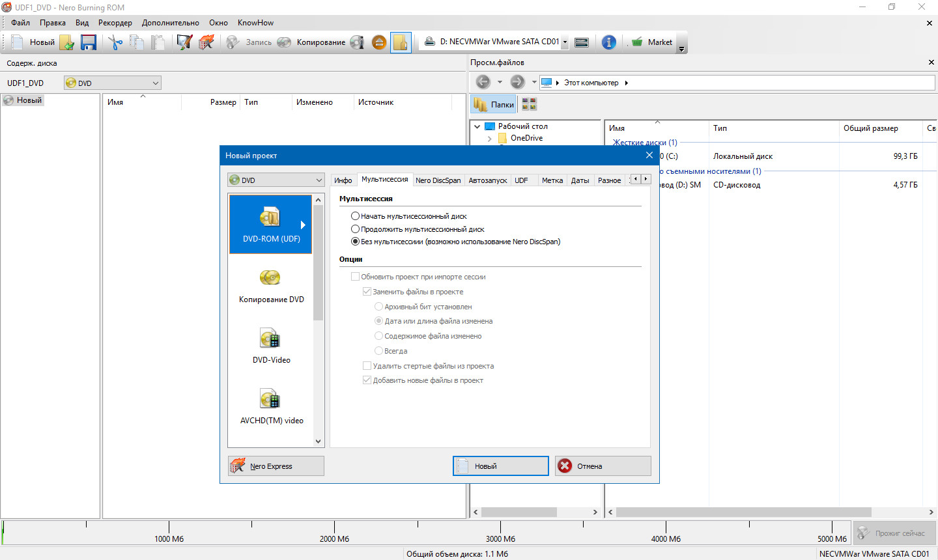Close the Новый проект dialog
938x560 pixels.
click(649, 155)
